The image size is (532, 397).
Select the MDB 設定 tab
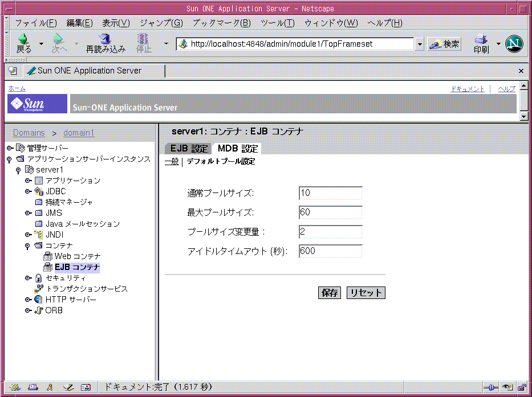coord(238,149)
